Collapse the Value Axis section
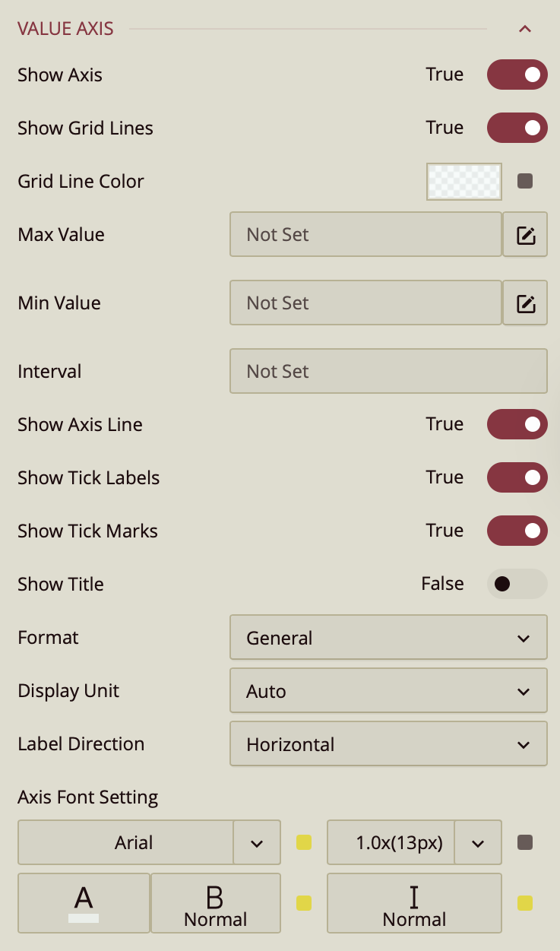 coord(524,29)
